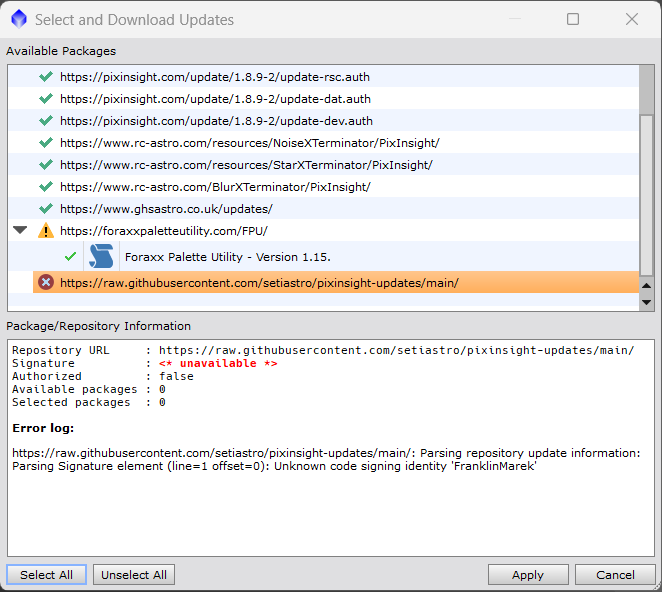Screen dimensions: 662x592
Task: Close the Select and Download Updates window
Action: click(x=632, y=19)
